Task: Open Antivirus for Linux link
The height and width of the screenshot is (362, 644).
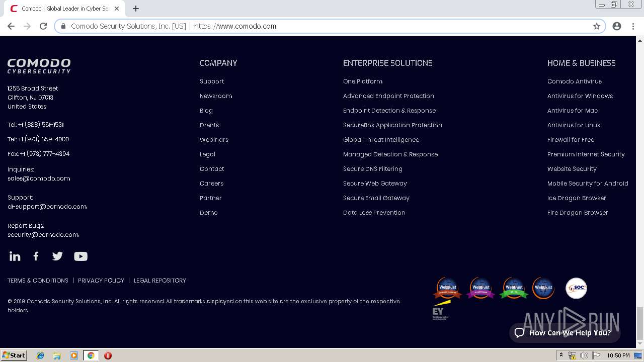Action: click(x=574, y=125)
